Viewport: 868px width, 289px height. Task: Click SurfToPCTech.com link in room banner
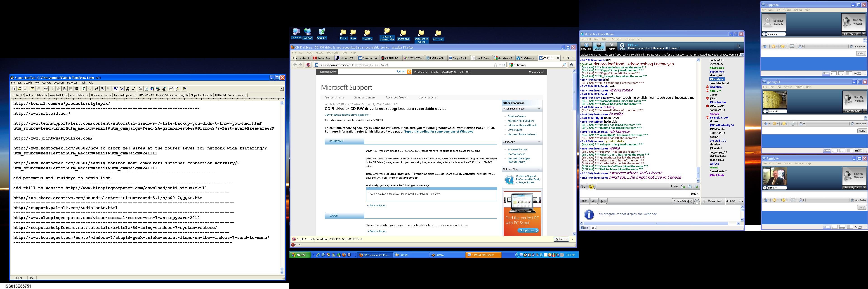pyautogui.click(x=618, y=54)
